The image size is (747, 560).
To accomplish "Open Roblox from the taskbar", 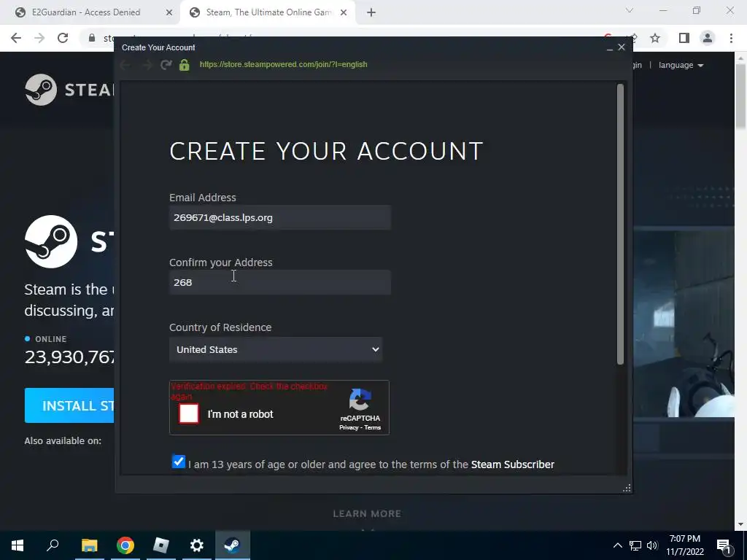I will click(161, 545).
